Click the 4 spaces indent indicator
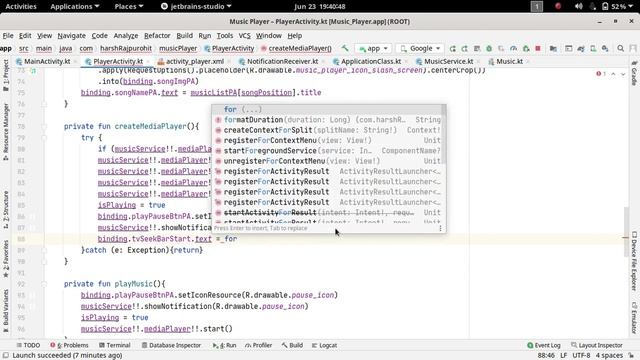Viewport: 640px width, 360px height. click(x=609, y=356)
